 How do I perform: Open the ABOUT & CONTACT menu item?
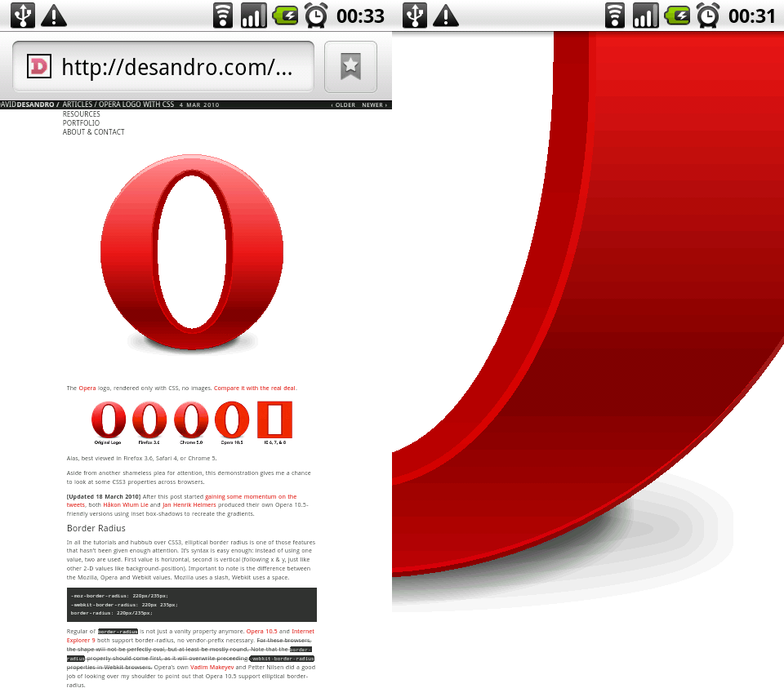tap(93, 132)
